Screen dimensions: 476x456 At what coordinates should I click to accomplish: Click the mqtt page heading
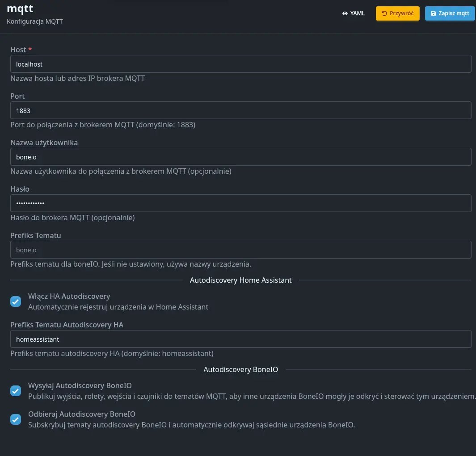pyautogui.click(x=20, y=8)
